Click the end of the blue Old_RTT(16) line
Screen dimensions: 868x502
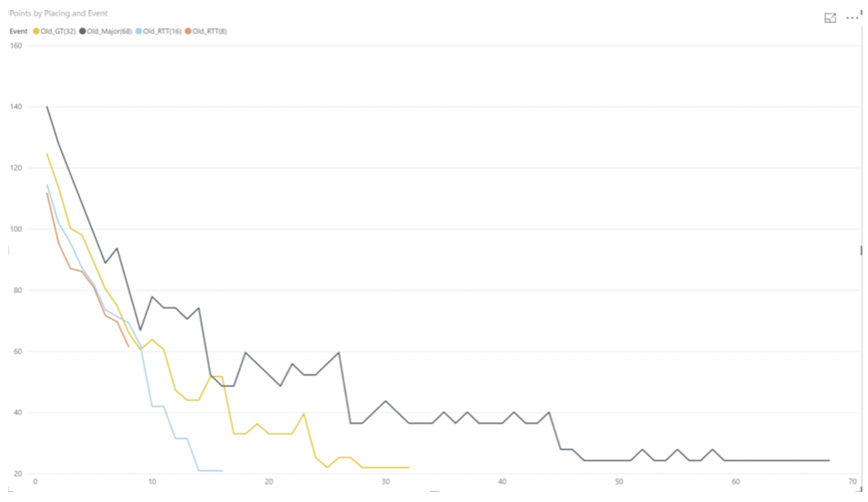222,471
